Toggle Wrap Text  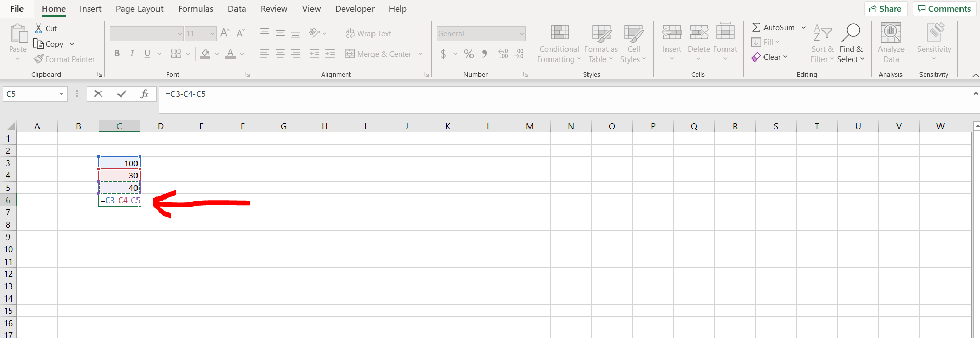(369, 33)
